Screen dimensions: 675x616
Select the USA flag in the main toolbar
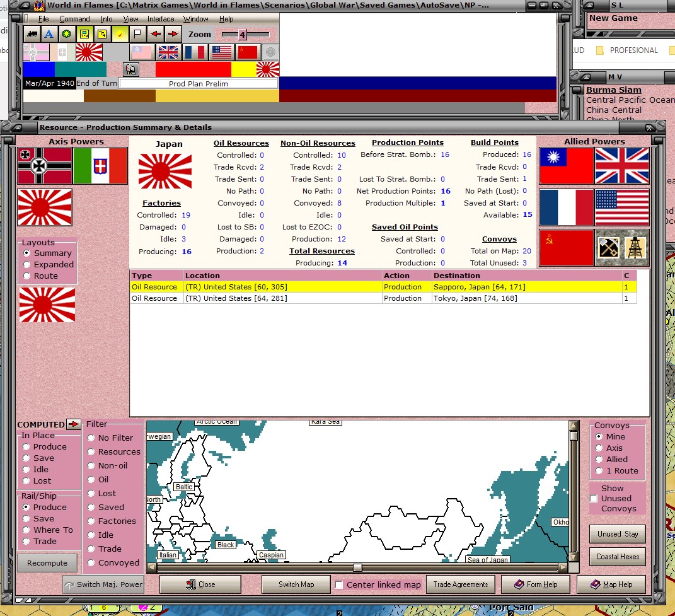click(222, 52)
